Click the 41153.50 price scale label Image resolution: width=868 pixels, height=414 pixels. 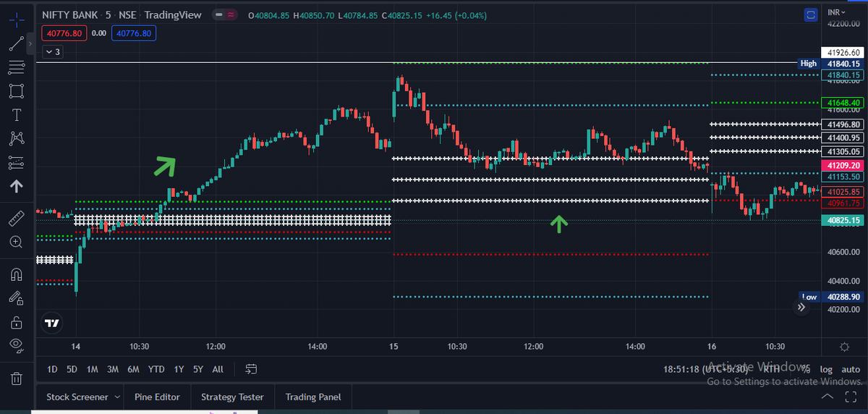point(843,177)
